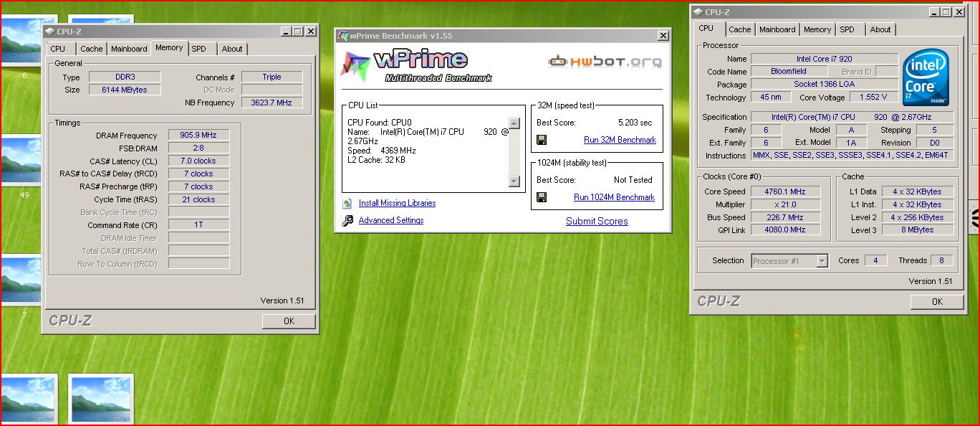980x426 pixels.
Task: Click the Channels Triple value
Action: (272, 77)
